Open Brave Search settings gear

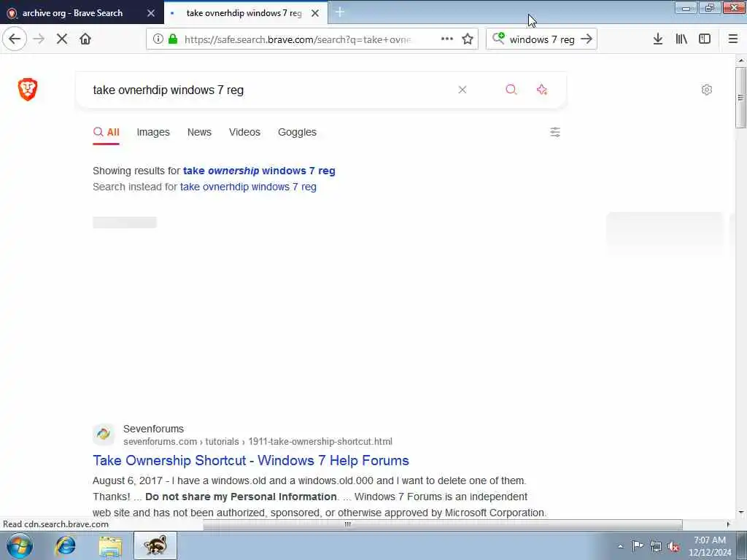(707, 90)
